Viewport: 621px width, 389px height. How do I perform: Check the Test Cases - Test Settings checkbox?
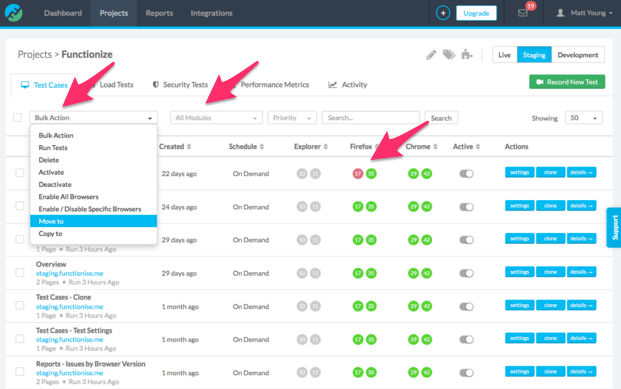(19, 339)
